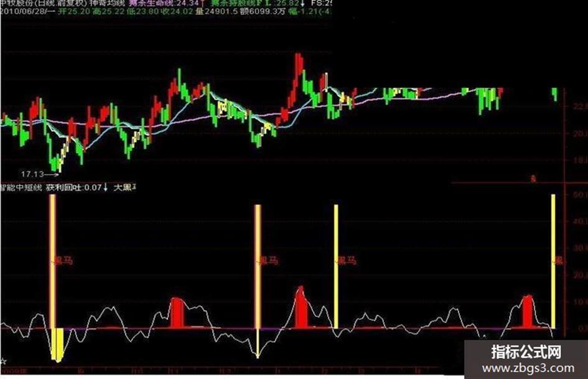Click the green 持股线 25.82 readout
This screenshot has width=588, height=379.
tap(255, 3)
